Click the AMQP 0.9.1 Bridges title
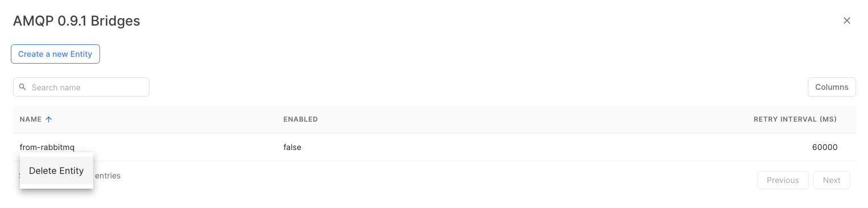Image resolution: width=868 pixels, height=208 pixels. click(x=77, y=21)
